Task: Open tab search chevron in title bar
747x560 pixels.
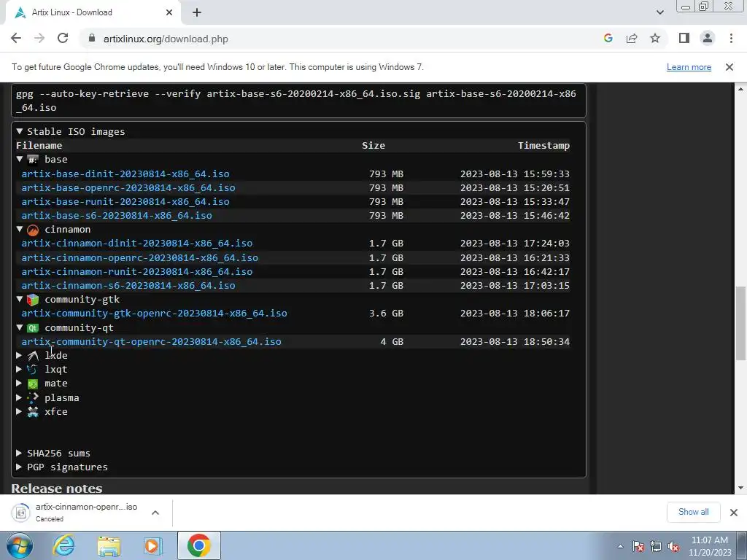Action: (x=659, y=12)
